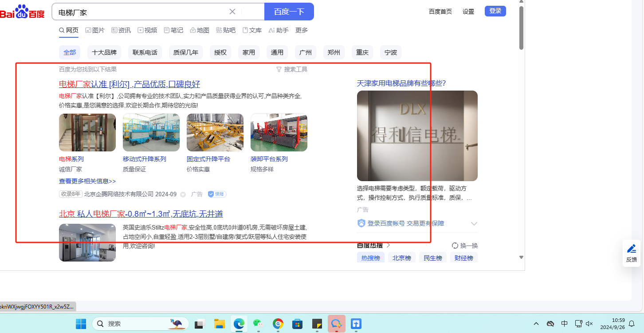Refresh hot searches with 换一换
The width and height of the screenshot is (644, 333).
[x=465, y=246]
